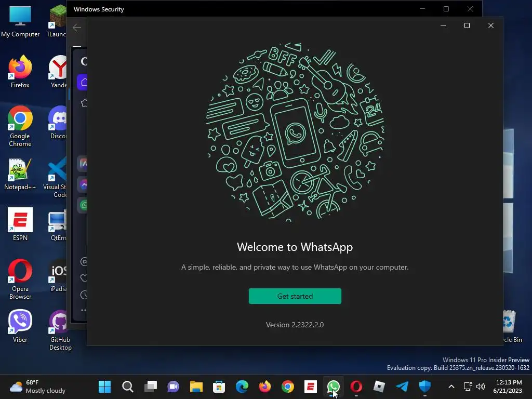Image resolution: width=532 pixels, height=399 pixels.
Task: Click the 'Welcome to WhatsApp' heading
Action: click(295, 247)
